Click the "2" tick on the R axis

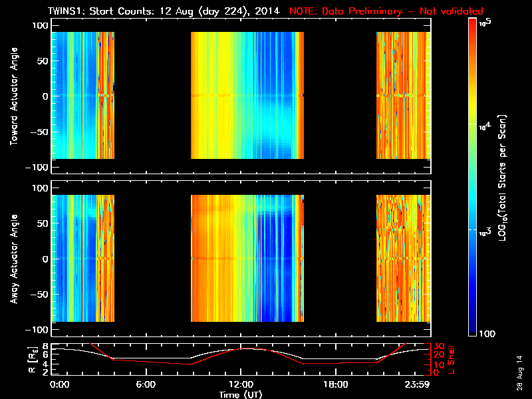tap(45, 372)
